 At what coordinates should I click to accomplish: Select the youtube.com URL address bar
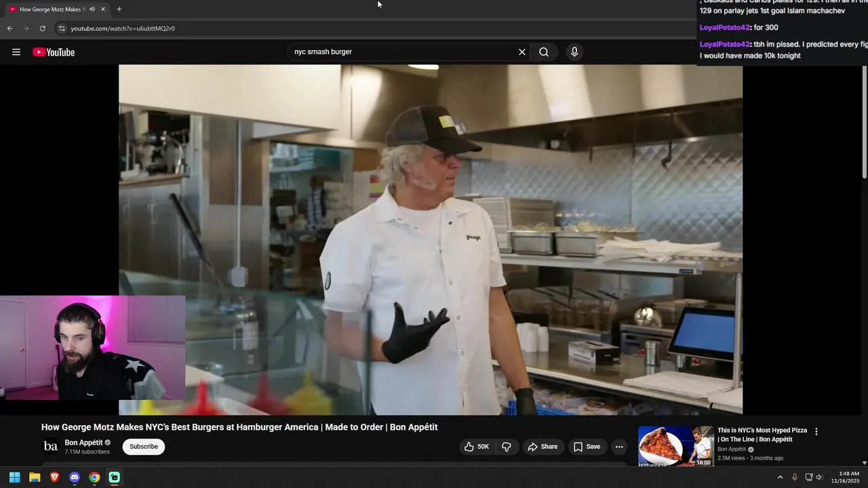point(123,28)
